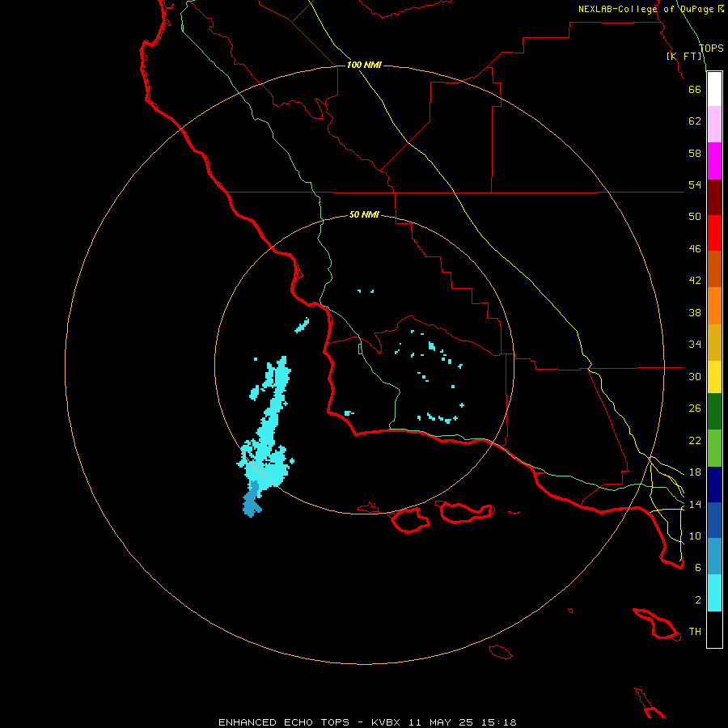
Task: Click the legend value "2"
Action: pos(698,600)
